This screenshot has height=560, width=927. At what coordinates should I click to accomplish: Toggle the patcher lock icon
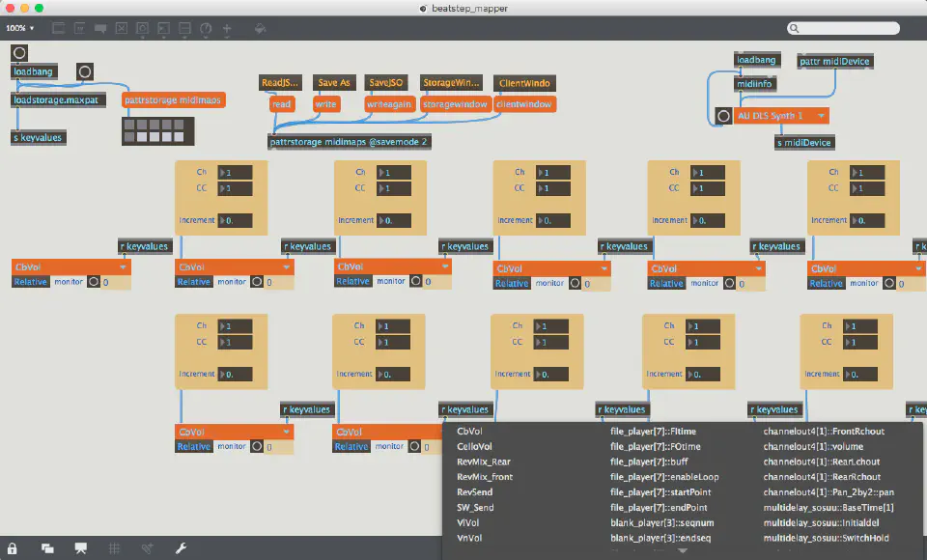(13, 548)
